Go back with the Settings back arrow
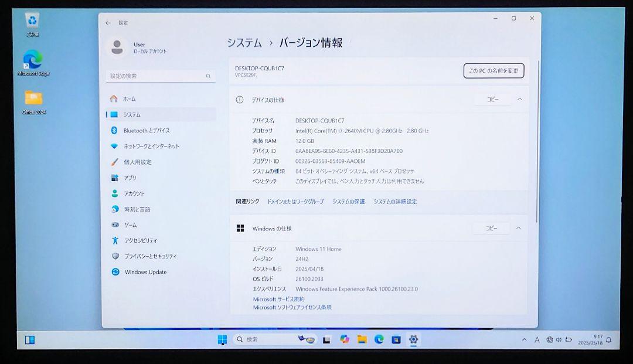633x364 pixels. (108, 23)
